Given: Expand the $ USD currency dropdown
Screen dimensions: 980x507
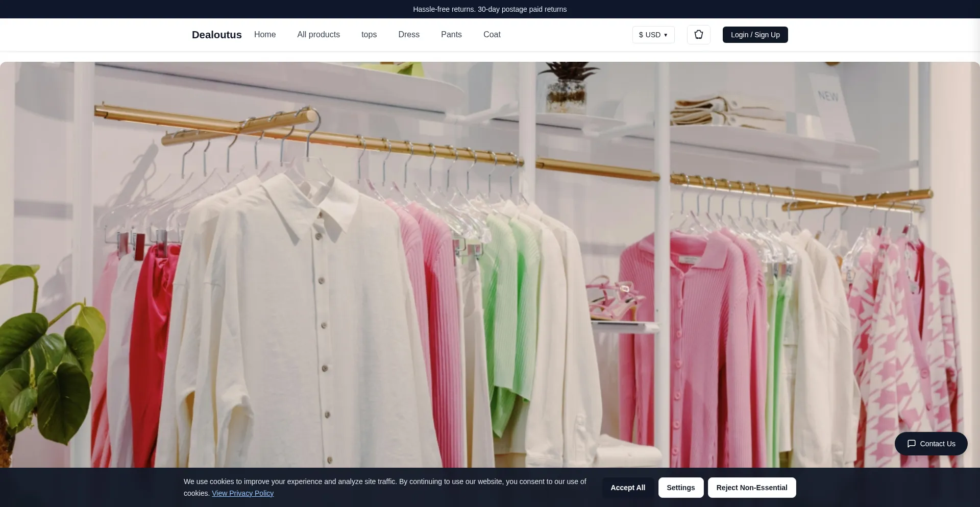Looking at the screenshot, I should click(x=649, y=35).
